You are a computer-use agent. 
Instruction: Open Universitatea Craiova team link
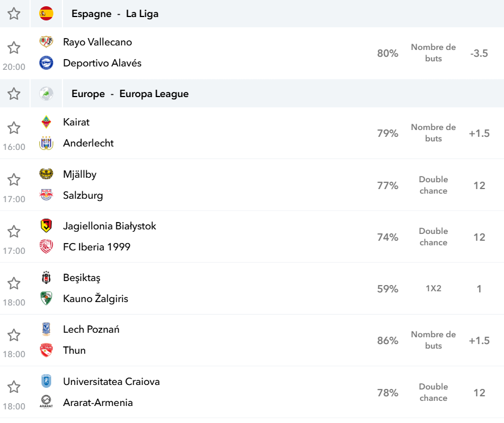(x=111, y=382)
